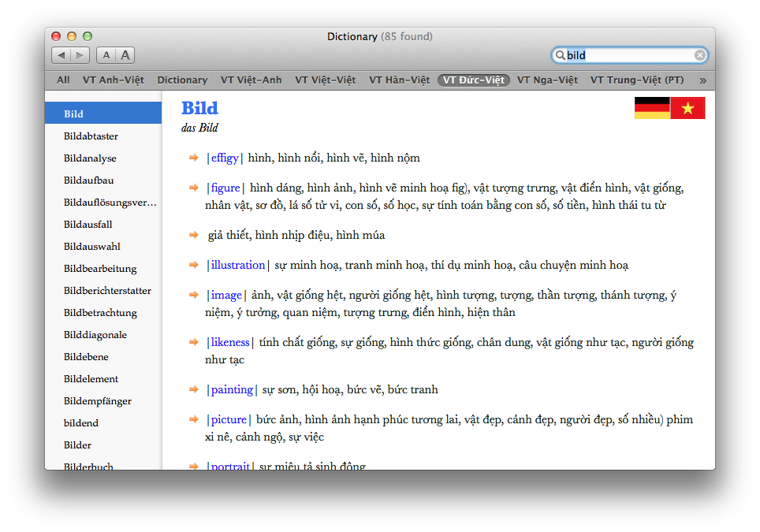Open the likeness link
The width and height of the screenshot is (760, 532).
[x=230, y=343]
